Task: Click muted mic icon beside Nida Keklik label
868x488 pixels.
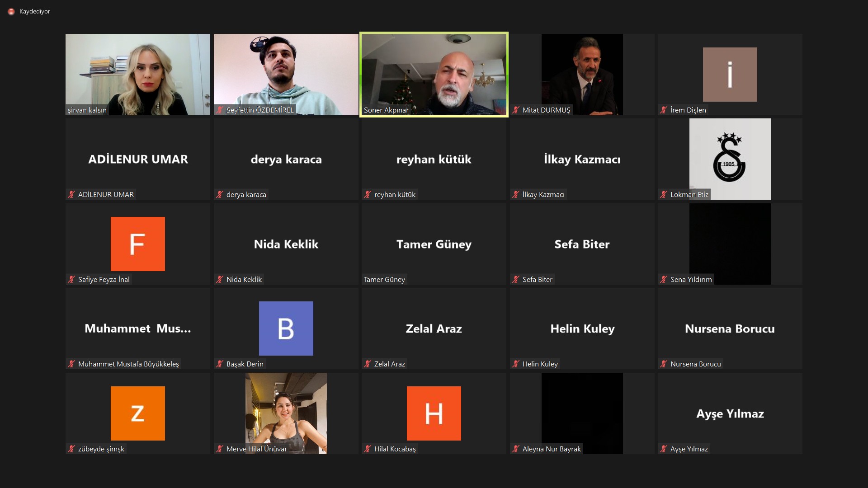Action: pos(220,279)
